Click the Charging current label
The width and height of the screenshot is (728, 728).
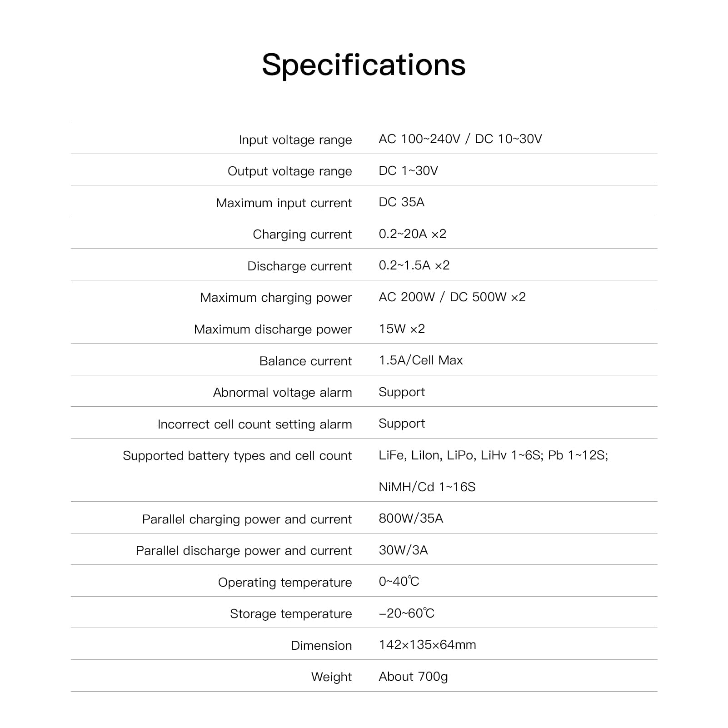pyautogui.click(x=302, y=234)
